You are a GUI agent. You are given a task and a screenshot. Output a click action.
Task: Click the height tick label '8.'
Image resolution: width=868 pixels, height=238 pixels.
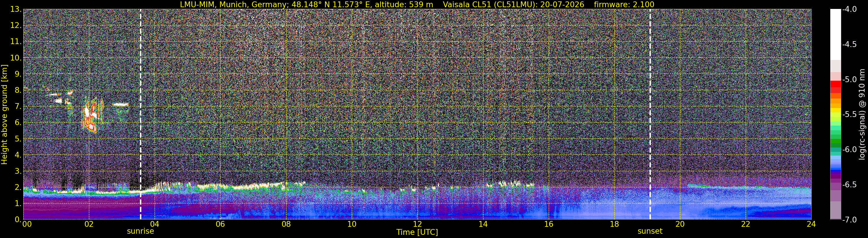[x=18, y=90]
